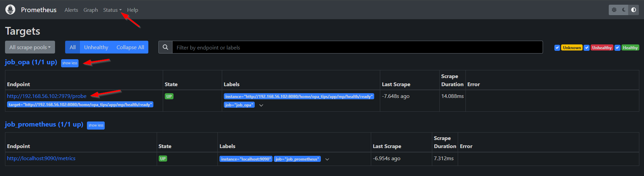Toggle the Healthy state filter checkbox

point(617,48)
